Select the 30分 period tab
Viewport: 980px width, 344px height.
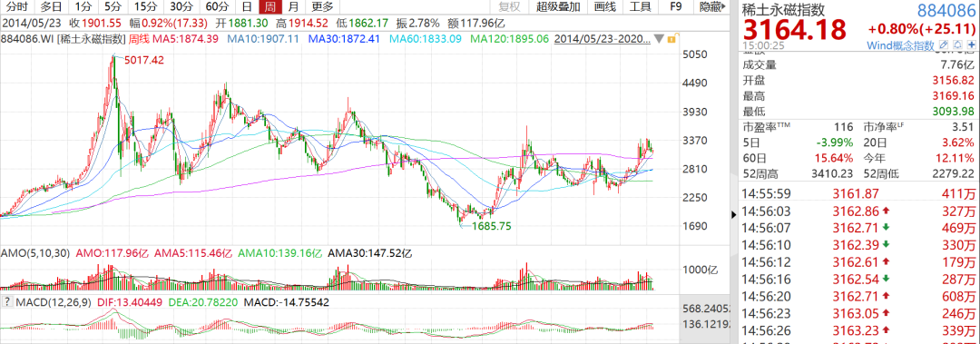coord(181,7)
